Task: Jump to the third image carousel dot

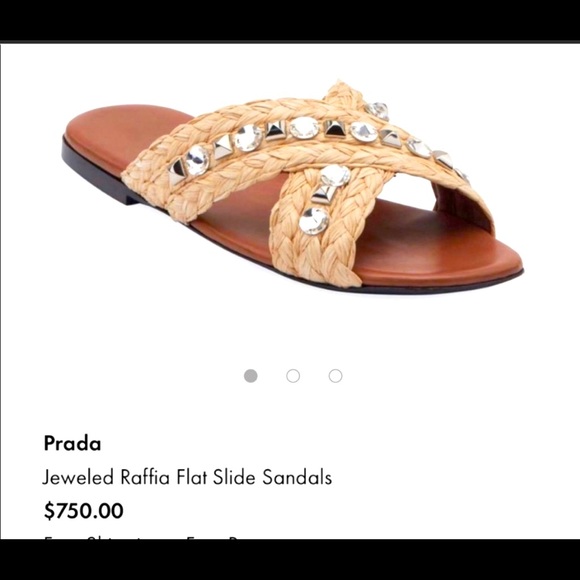Action: click(x=335, y=376)
